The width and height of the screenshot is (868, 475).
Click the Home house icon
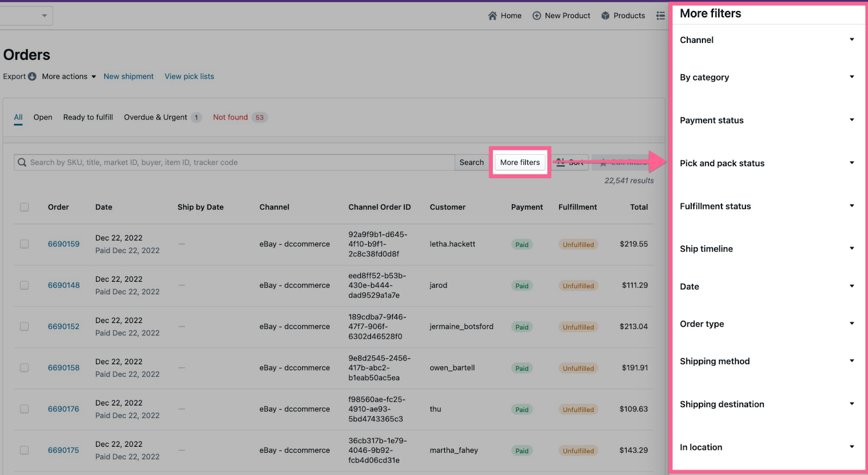pyautogui.click(x=492, y=16)
